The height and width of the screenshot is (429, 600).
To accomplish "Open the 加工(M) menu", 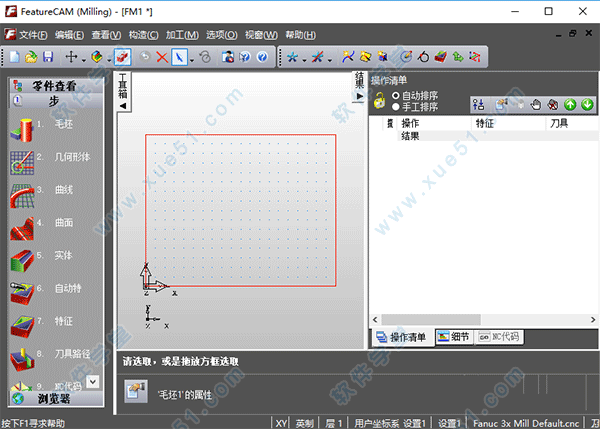I will [x=182, y=35].
